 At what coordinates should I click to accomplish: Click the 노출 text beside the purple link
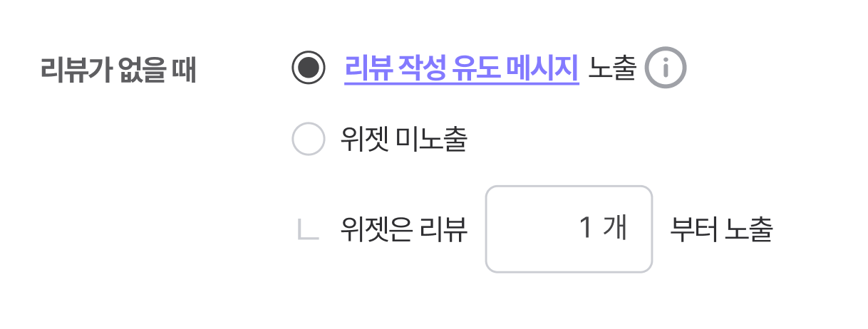(x=611, y=69)
